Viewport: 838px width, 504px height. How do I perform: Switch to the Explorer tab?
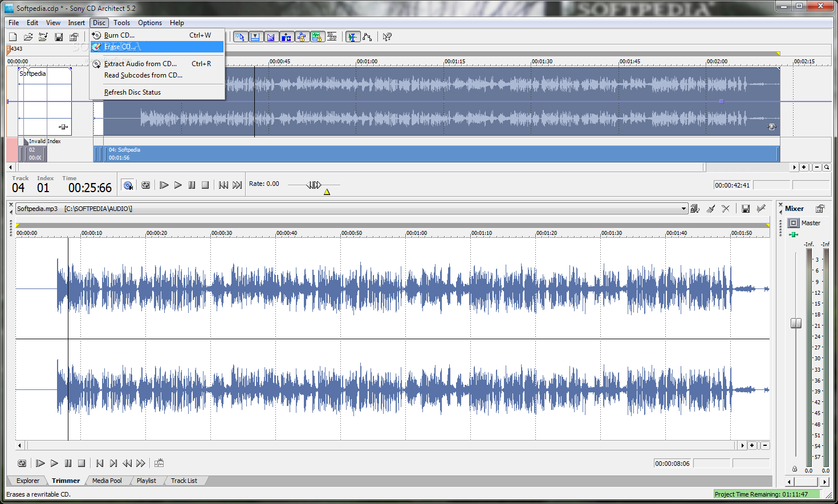[28, 481]
